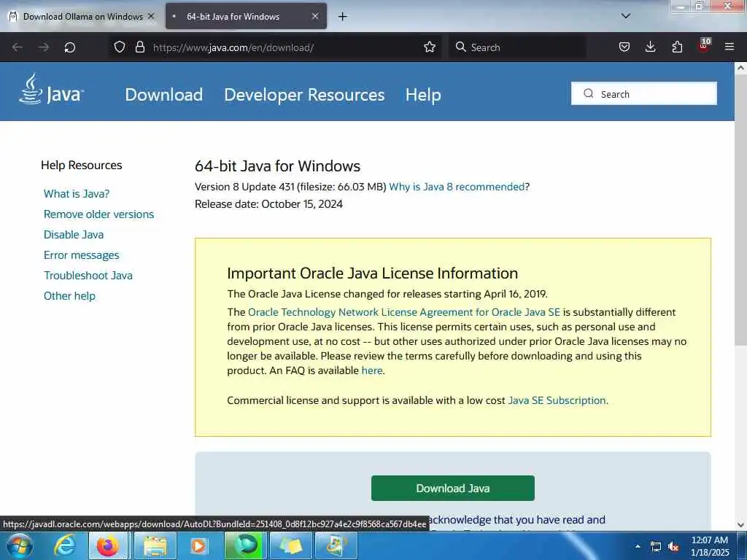Open the FAQ 'here' link

tap(371, 370)
